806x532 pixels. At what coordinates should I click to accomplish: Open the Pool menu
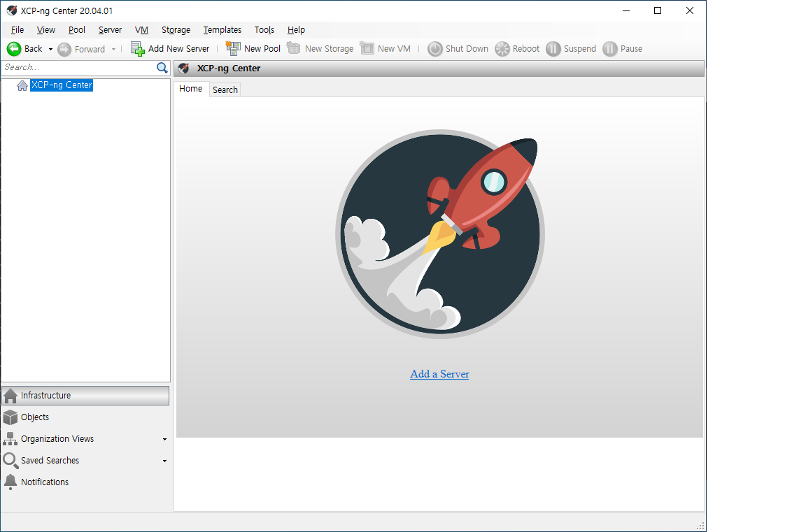tap(76, 30)
